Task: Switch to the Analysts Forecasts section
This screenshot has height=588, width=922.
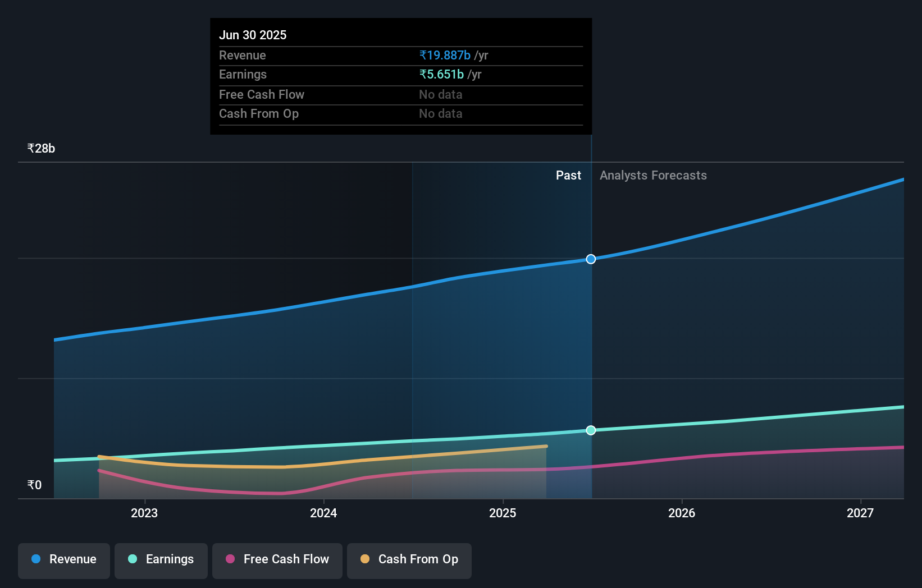Action: [x=653, y=175]
